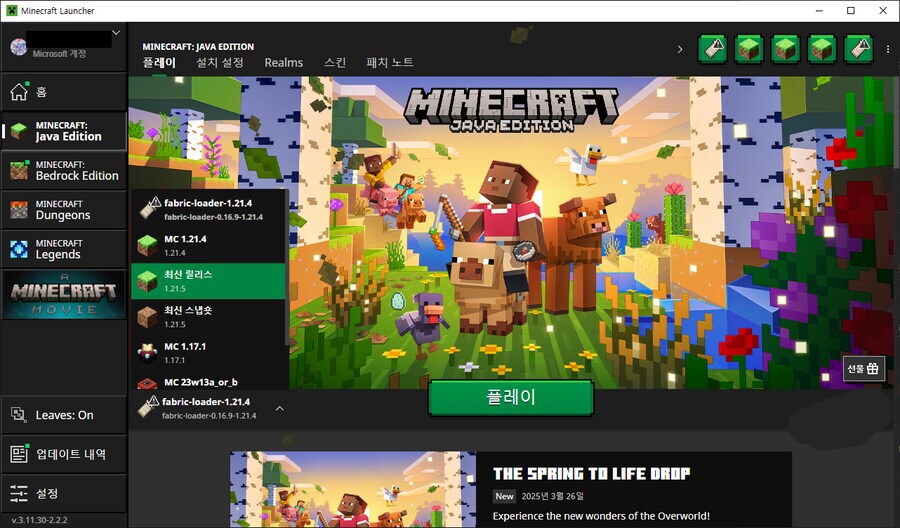Toggle the Leaves: On setting
The image size is (900, 528).
(x=64, y=415)
